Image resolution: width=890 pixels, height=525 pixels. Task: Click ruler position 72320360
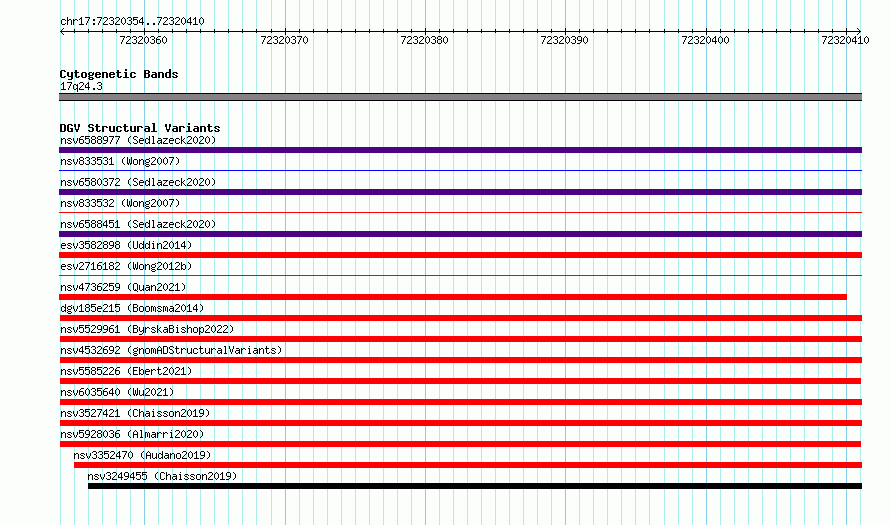[x=144, y=40]
